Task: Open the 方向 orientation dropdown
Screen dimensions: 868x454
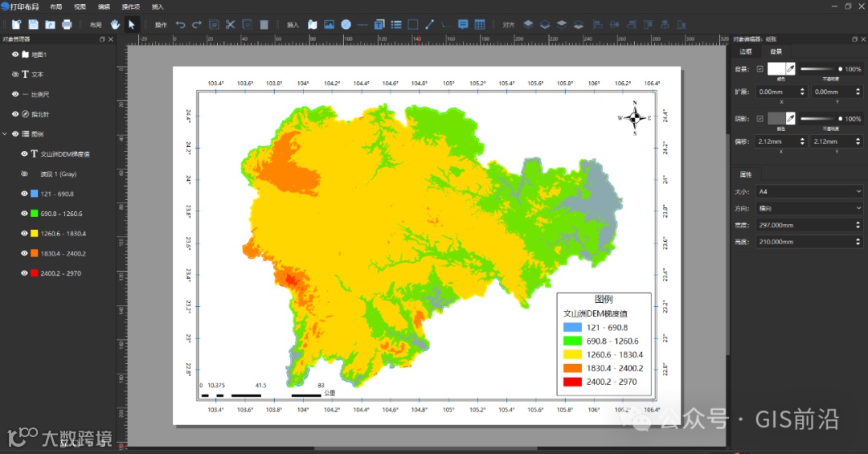Action: (x=809, y=208)
